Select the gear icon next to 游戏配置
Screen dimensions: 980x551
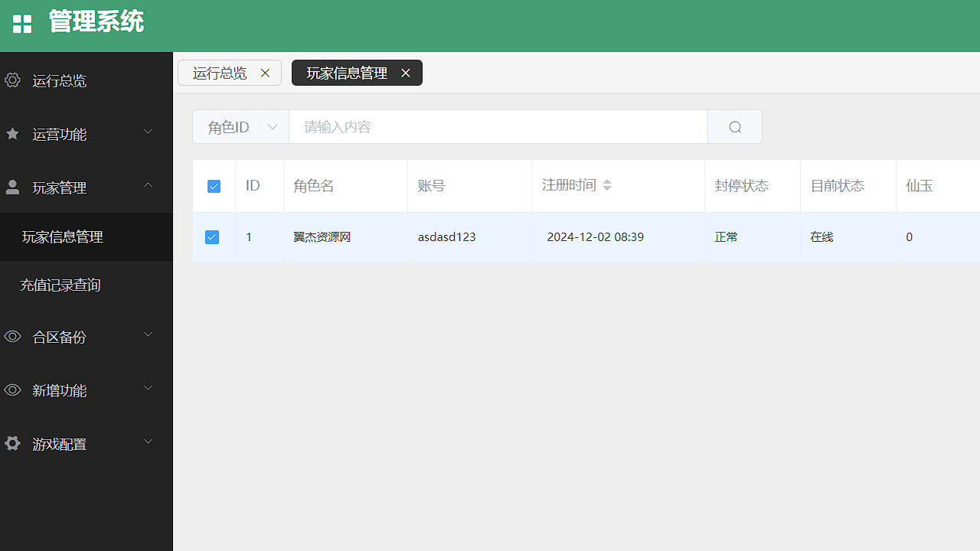click(x=11, y=442)
